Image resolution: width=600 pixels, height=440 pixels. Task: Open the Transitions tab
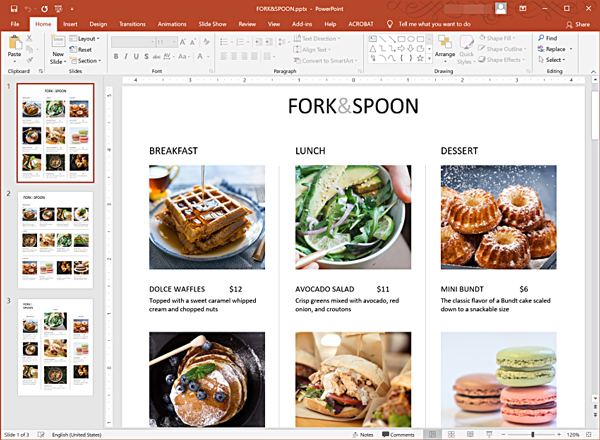[132, 22]
